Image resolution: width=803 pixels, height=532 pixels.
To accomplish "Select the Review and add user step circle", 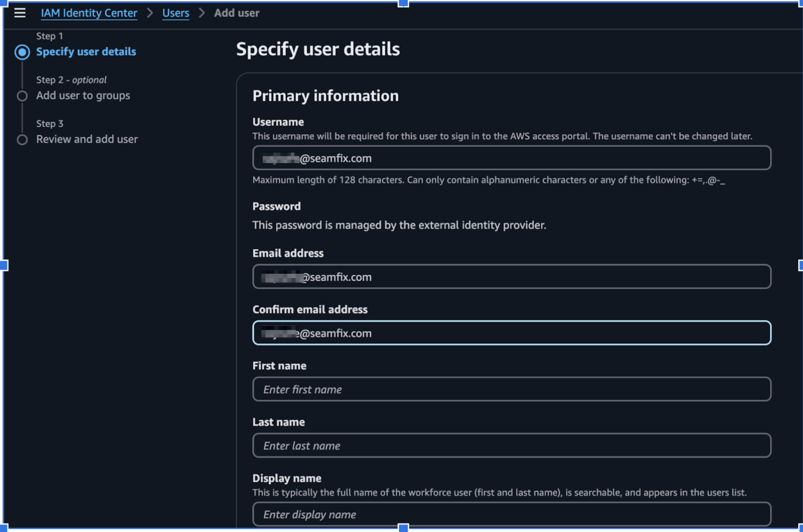I will tap(22, 139).
